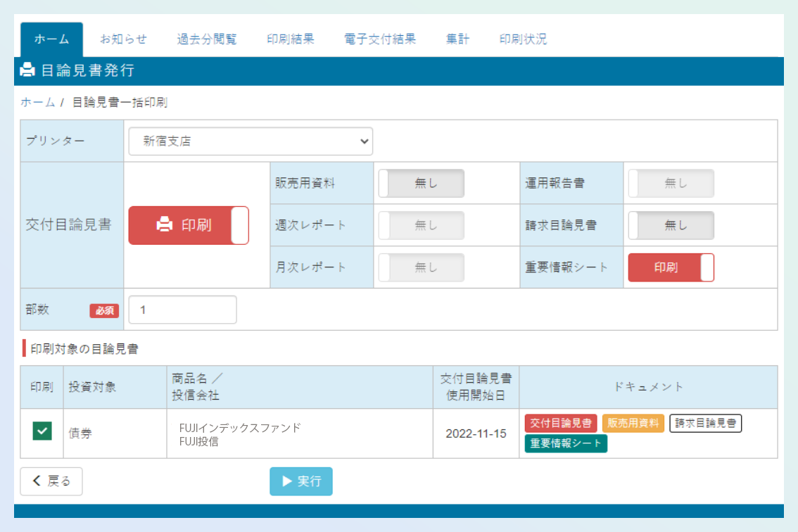Switch off 重要情報シート 印刷 toggle
Screen dimensions: 798x532
(x=671, y=267)
